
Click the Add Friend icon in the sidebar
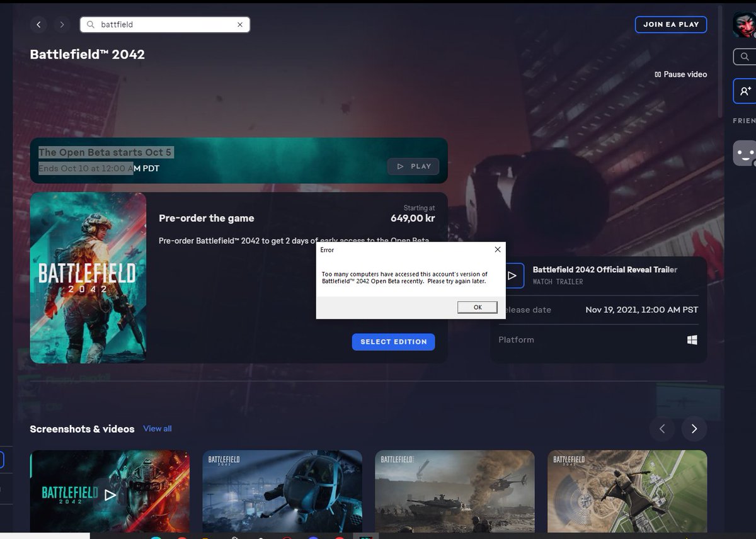746,90
